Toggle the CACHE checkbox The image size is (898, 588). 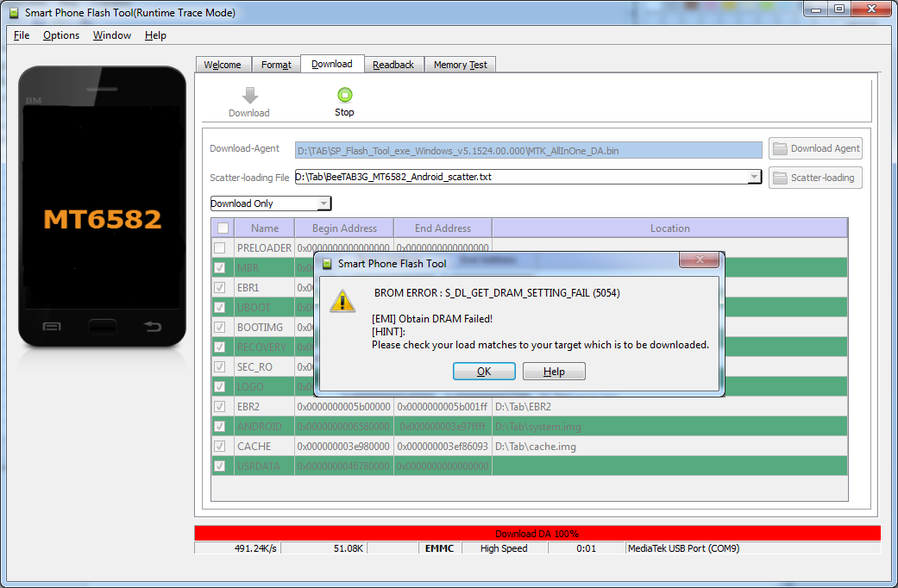(219, 446)
